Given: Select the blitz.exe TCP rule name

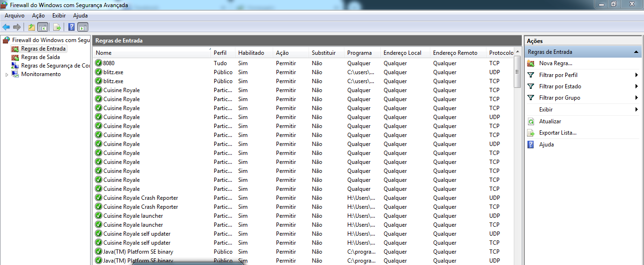Looking at the screenshot, I should 113,81.
